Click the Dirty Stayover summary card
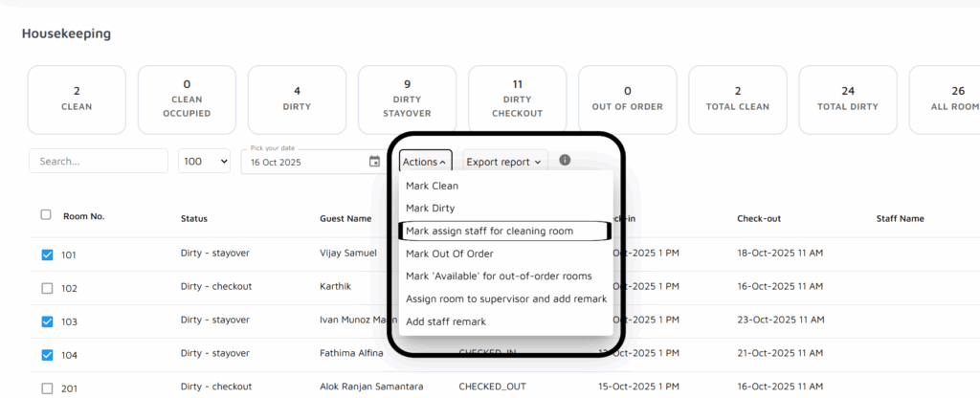The image size is (980, 398). pos(407,99)
